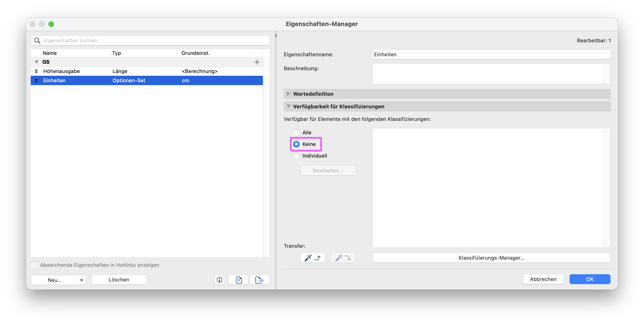Screen dimensions: 644x324
Task: Open the Klassifizierungs-Manager... button
Action: [491, 258]
